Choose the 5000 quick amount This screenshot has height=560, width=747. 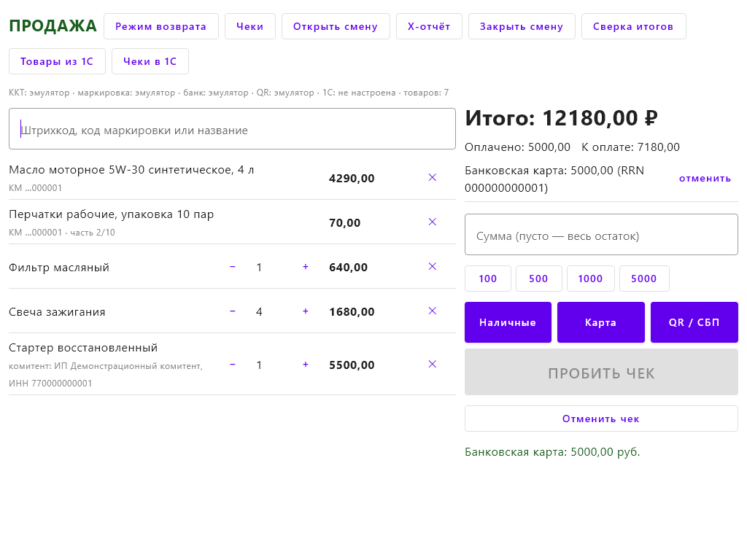644,279
